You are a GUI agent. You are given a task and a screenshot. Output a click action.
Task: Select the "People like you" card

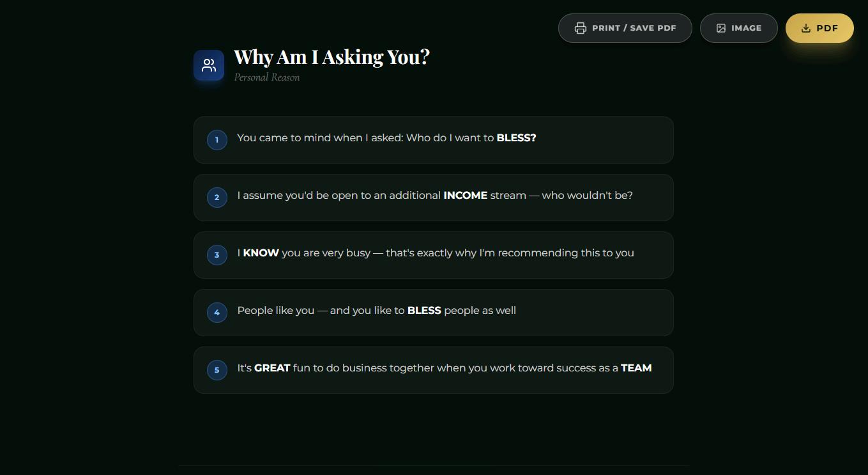coord(434,313)
